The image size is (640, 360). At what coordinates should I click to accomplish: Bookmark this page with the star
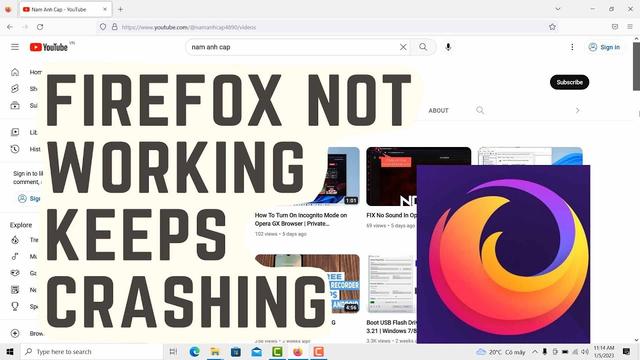(x=552, y=27)
